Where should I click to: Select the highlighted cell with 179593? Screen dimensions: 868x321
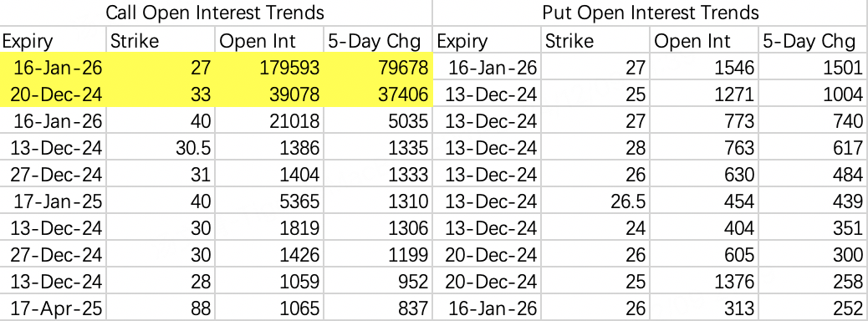[x=268, y=68]
